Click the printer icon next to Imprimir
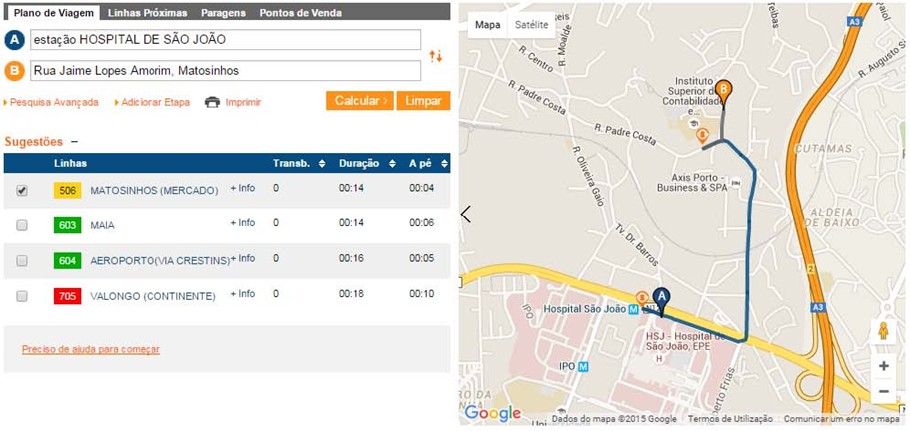This screenshot has height=431, width=910. (212, 102)
